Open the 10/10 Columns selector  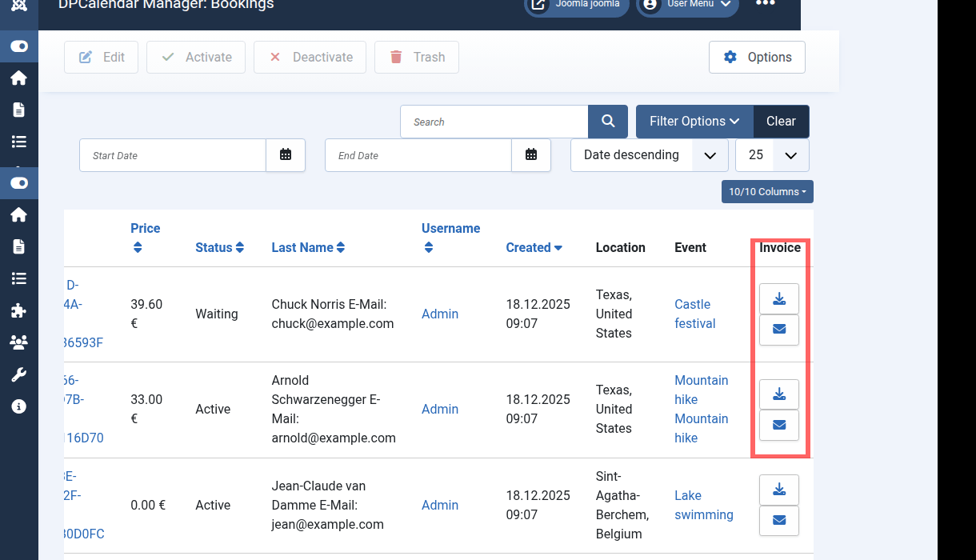[767, 192]
